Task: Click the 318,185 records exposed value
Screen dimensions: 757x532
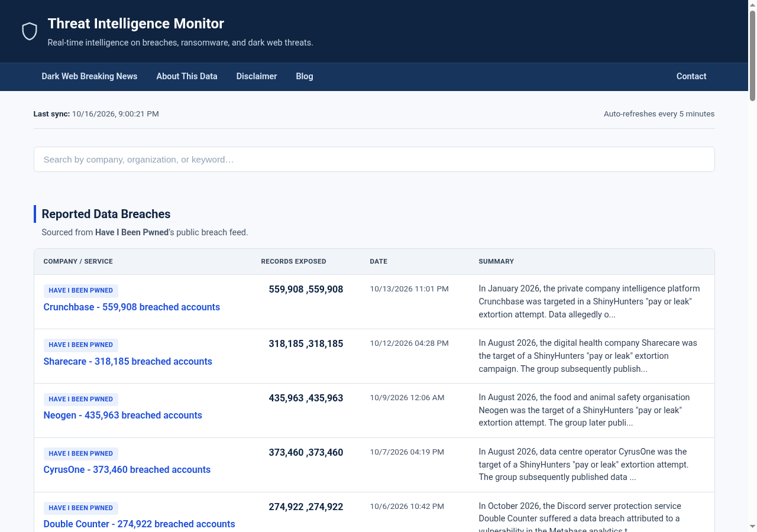Action: tap(306, 344)
